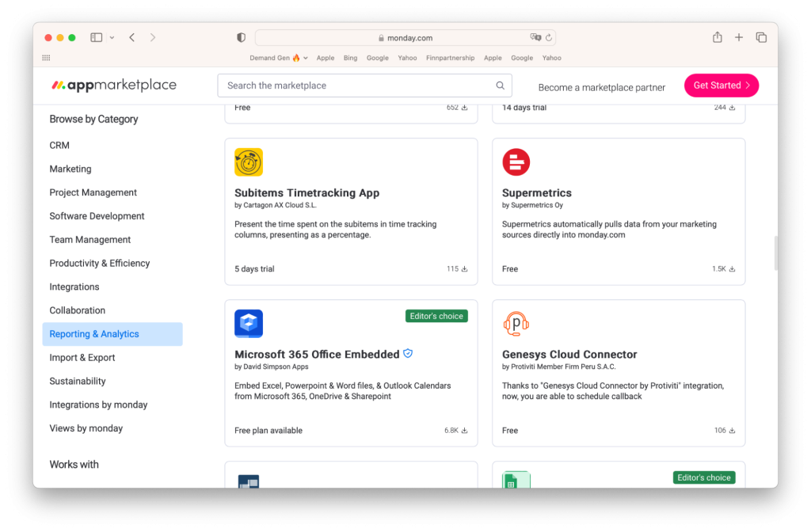Open the Finnpartnership bookmark

tap(450, 58)
